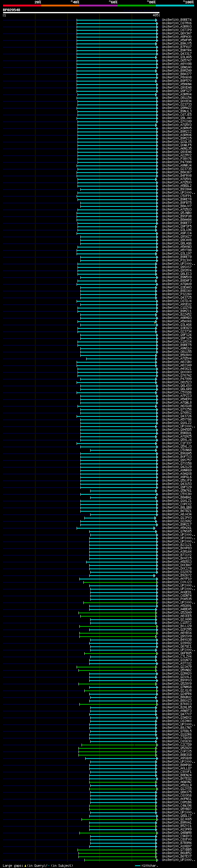This screenshot has width=197, height=868.
Task: Select hit label UniRef100_Q5Z6A9
Action: [177, 612]
